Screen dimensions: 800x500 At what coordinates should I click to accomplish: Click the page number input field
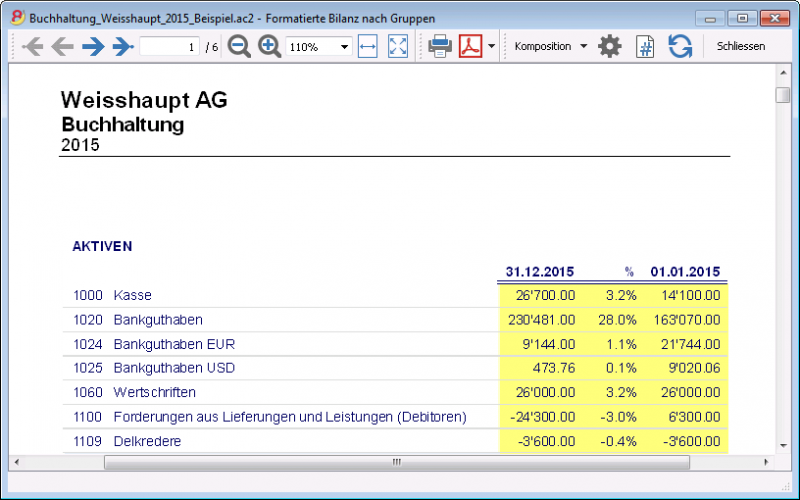pos(169,46)
